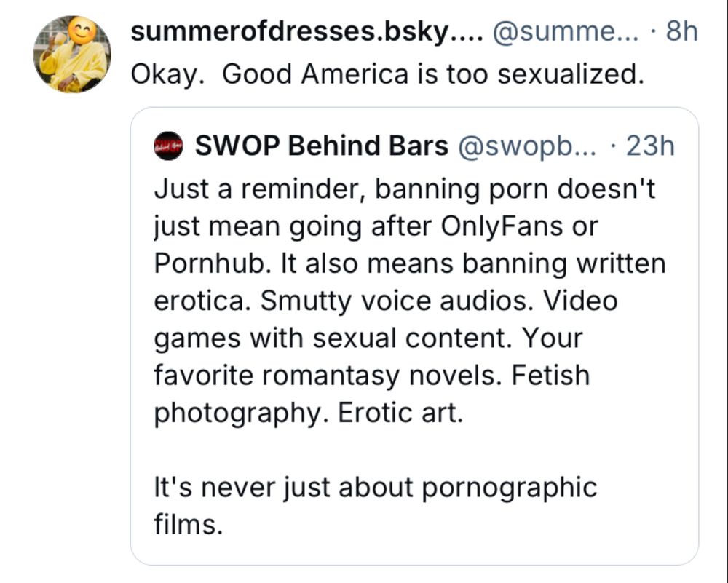
Task: Click the smiling emoji face on the avatar
Action: coord(78,29)
